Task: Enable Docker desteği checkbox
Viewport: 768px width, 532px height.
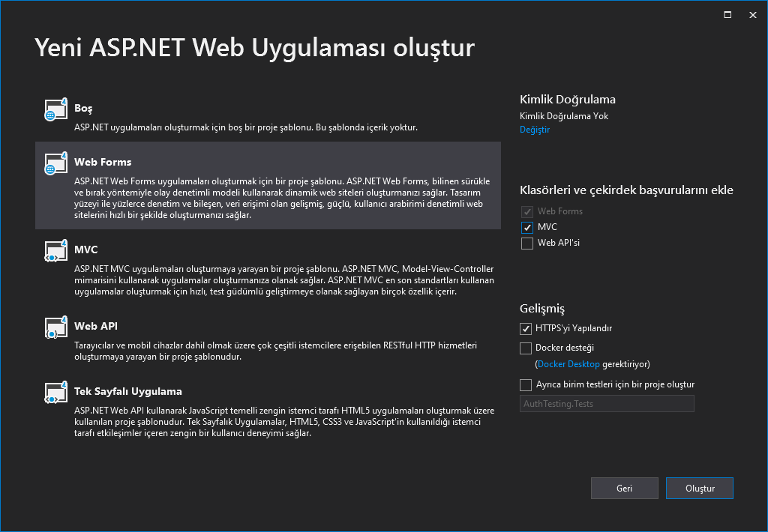Action: coord(526,348)
